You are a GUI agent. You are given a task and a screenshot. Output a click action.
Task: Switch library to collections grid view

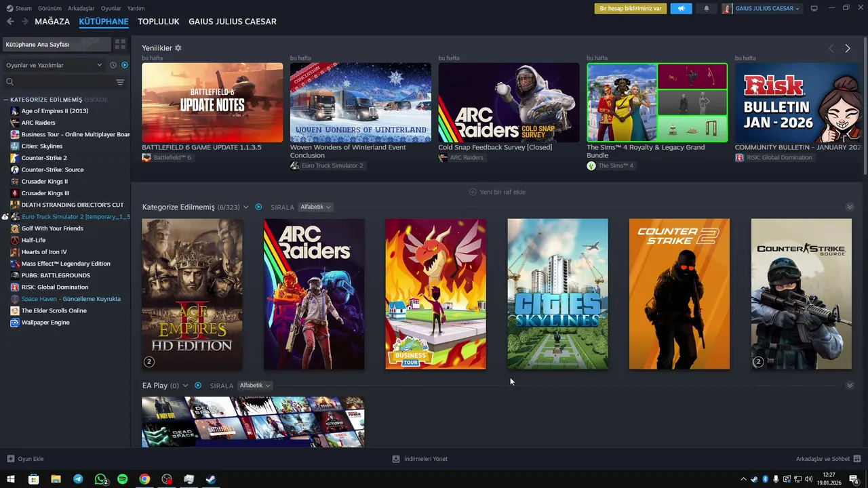pyautogui.click(x=120, y=44)
